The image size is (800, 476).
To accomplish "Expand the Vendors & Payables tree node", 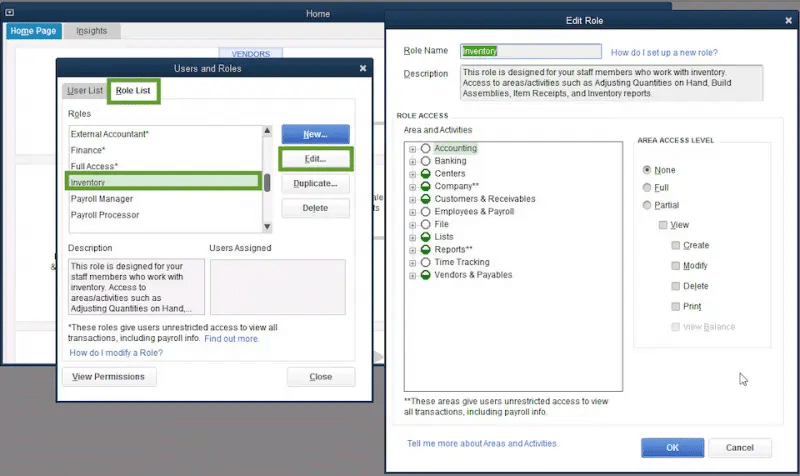I will click(x=412, y=276).
